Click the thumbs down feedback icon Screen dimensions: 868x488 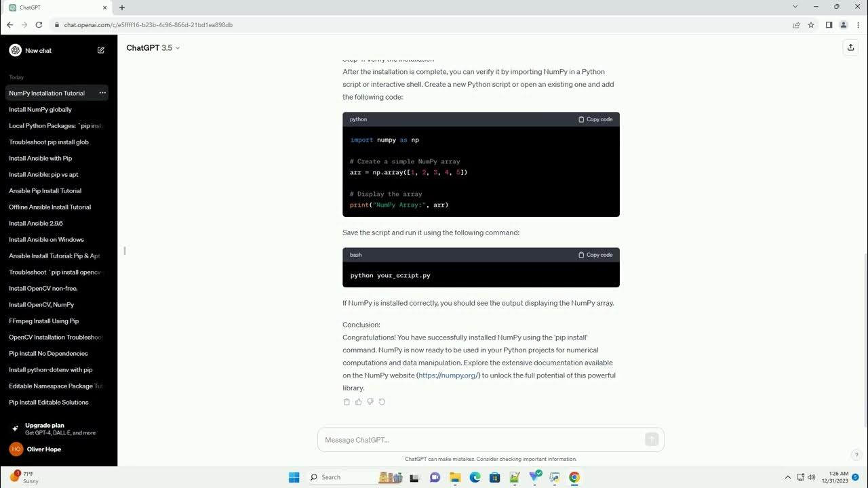click(370, 402)
